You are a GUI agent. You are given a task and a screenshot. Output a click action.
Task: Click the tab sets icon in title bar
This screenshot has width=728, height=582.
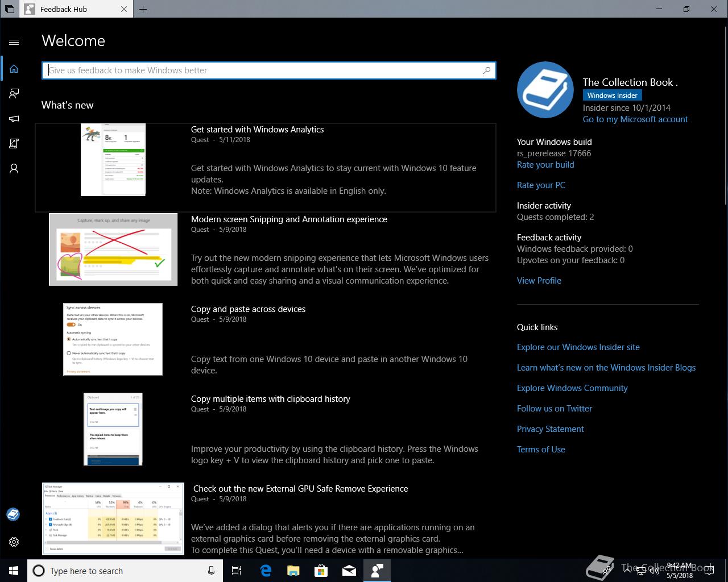pos(10,9)
